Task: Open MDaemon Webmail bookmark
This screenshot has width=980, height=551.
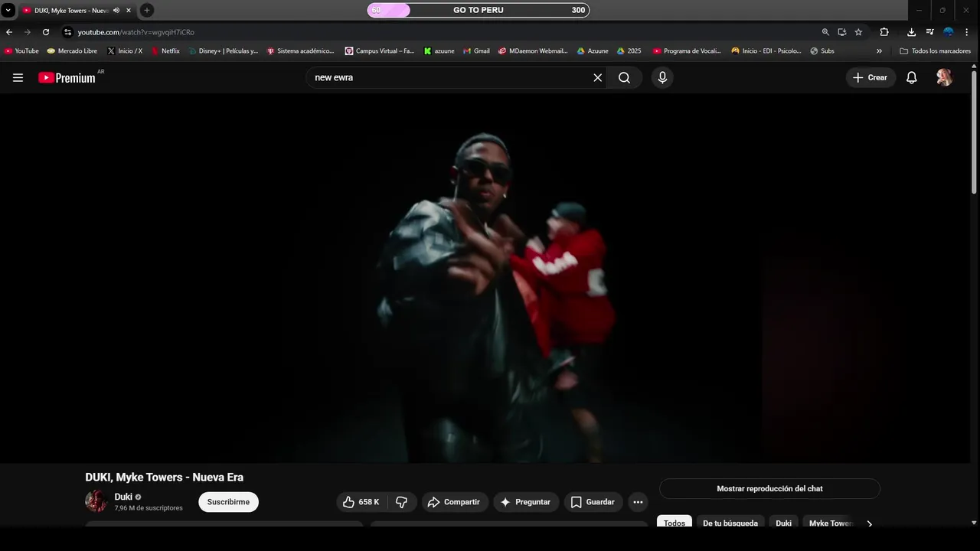Action: point(533,51)
